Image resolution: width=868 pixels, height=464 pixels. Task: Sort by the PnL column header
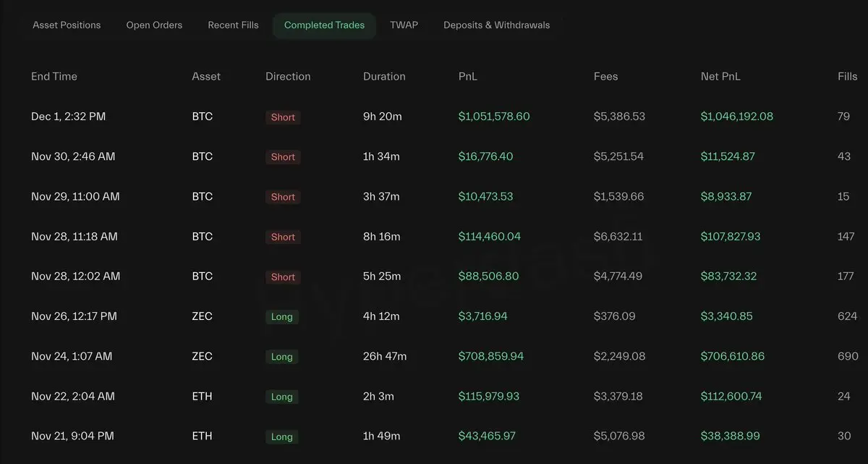[468, 77]
